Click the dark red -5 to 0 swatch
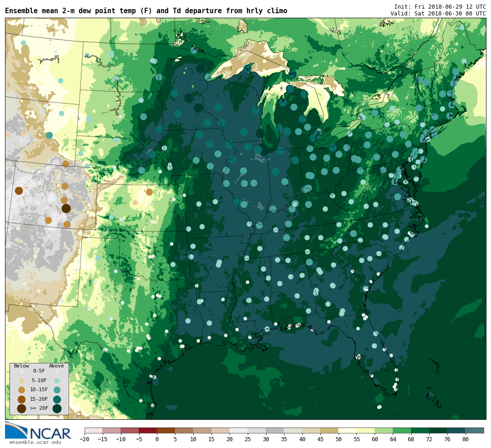The height and width of the screenshot is (448, 491). (x=148, y=430)
